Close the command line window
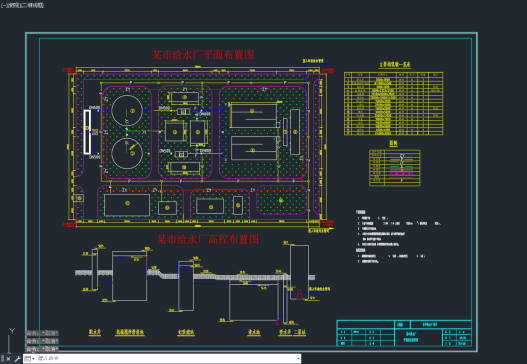The width and height of the screenshot is (527, 364). (8, 359)
